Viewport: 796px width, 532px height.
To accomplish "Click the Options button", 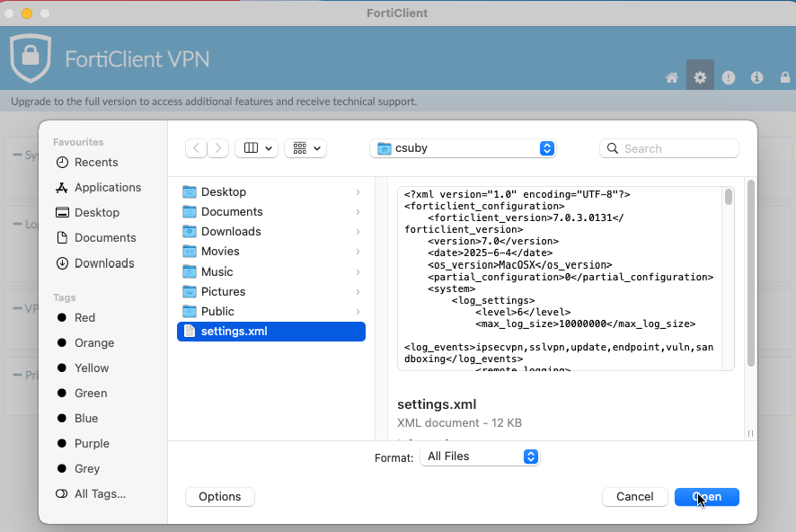I will [x=220, y=496].
